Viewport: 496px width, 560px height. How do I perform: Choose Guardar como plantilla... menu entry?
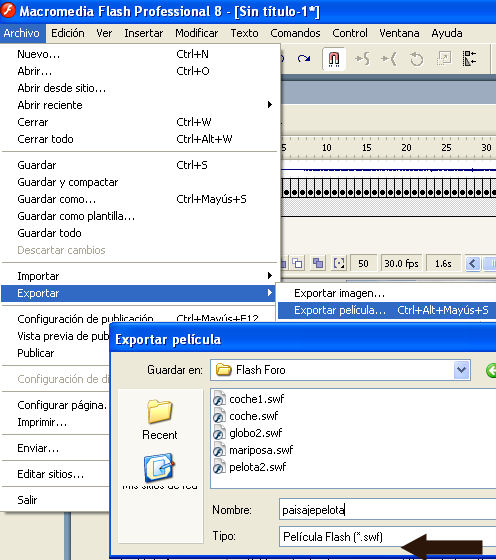(139, 216)
